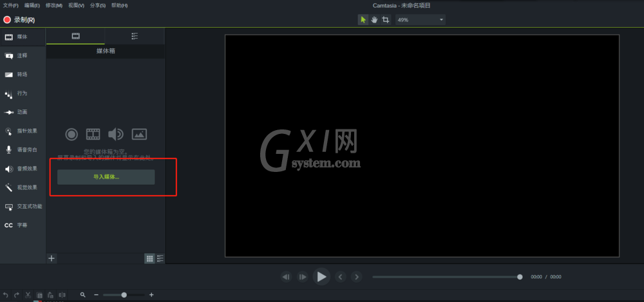Click the audio speaker icon in the empty media bin
Viewport: 644px width, 302px height.
115,134
